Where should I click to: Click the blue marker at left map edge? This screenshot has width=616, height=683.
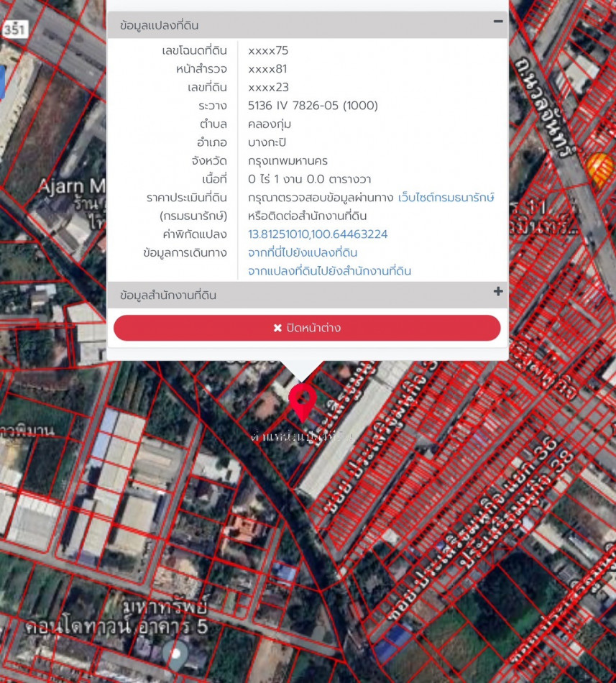point(2,82)
